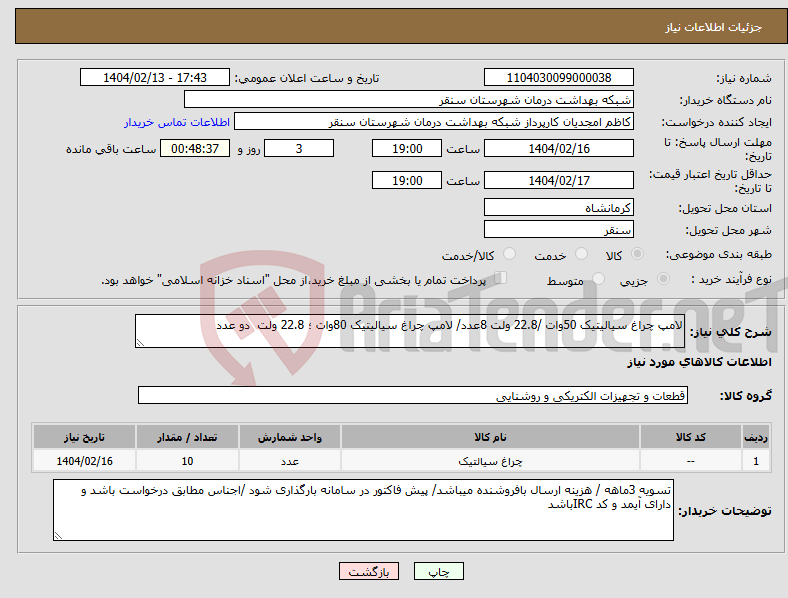Select the خدمت radio button
Screen dimensions: 788x598
(581, 254)
